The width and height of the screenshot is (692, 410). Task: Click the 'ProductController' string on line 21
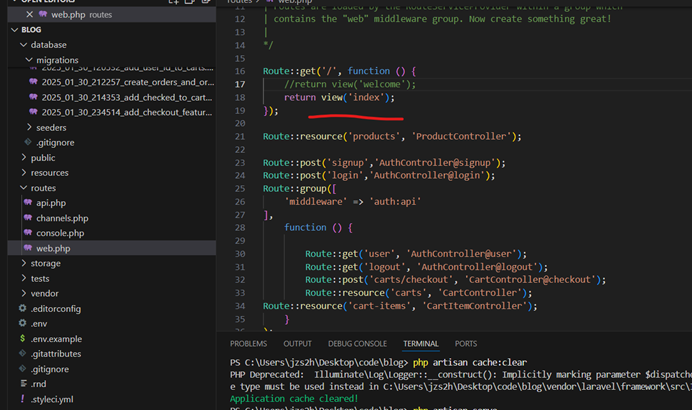pos(461,136)
